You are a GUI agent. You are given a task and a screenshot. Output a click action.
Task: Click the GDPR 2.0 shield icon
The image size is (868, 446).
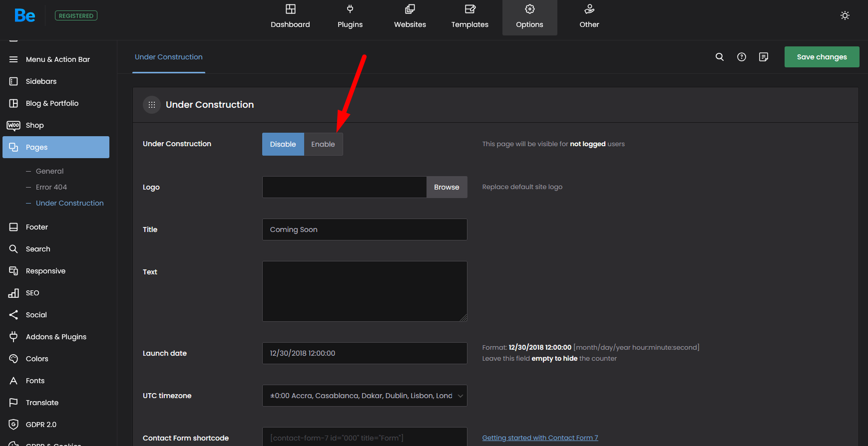pos(13,425)
